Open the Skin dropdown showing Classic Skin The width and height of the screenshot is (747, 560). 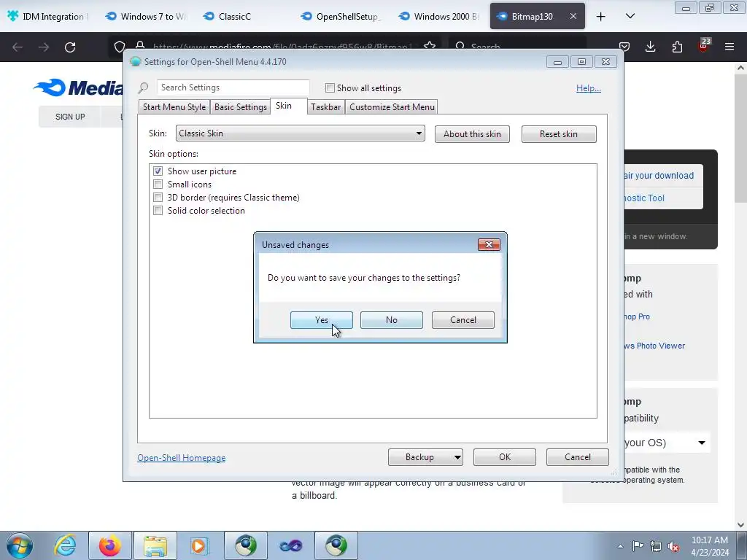point(300,133)
